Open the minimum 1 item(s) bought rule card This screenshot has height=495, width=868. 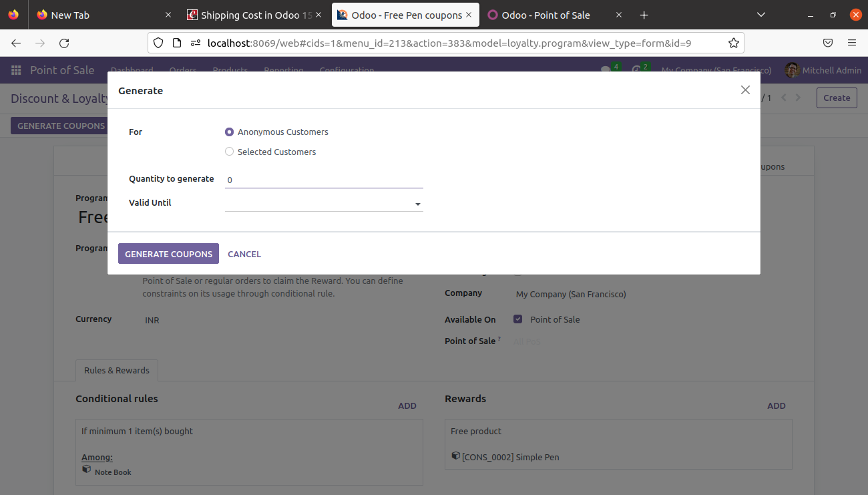249,452
